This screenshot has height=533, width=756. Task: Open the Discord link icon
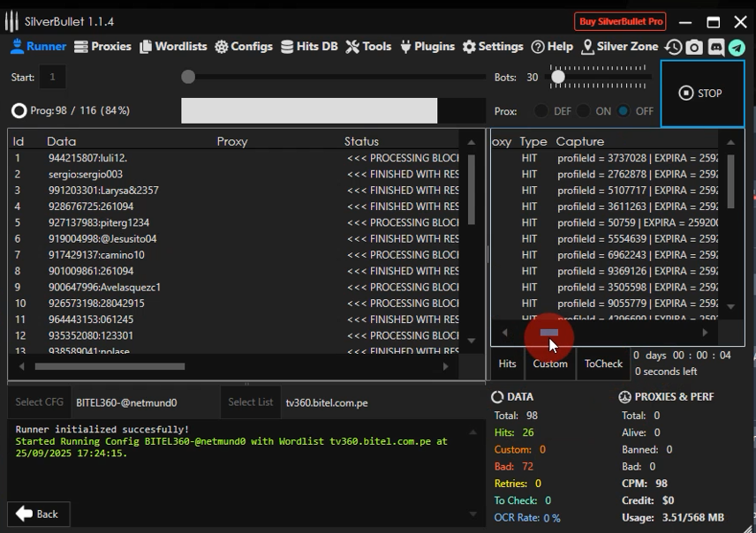tap(716, 48)
